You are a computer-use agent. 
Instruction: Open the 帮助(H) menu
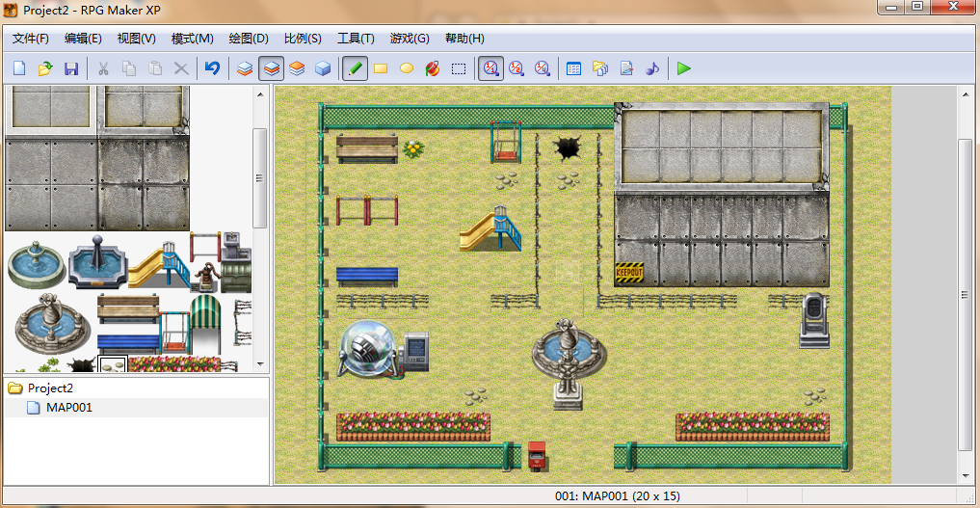pos(464,39)
